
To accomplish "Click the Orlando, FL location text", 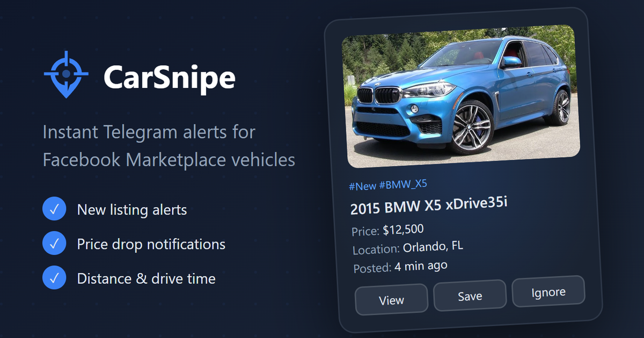I will click(x=433, y=247).
